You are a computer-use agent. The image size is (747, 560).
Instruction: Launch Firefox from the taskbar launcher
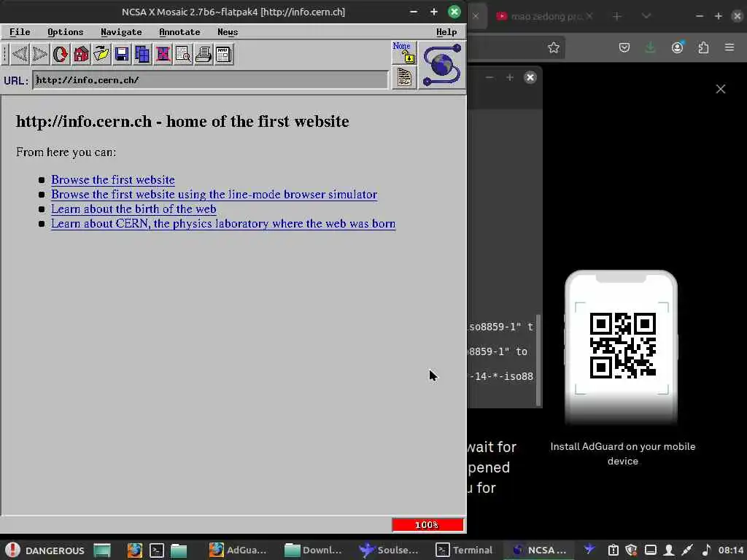(134, 550)
